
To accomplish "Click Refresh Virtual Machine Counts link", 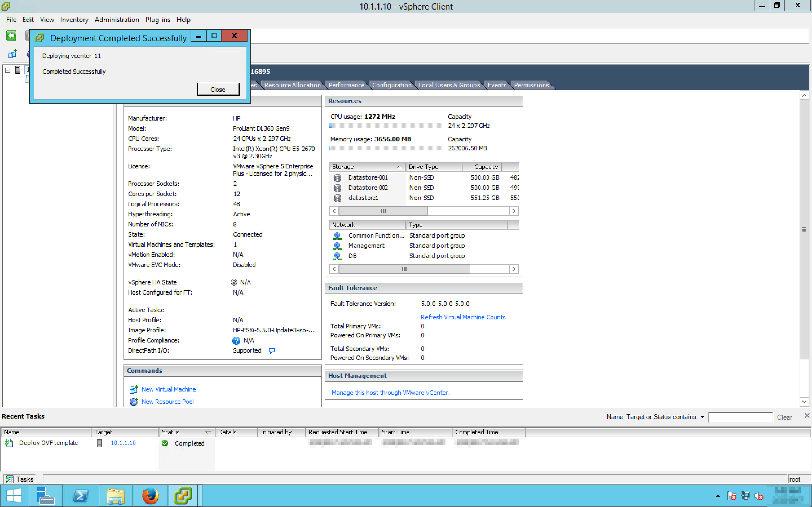I will point(463,317).
